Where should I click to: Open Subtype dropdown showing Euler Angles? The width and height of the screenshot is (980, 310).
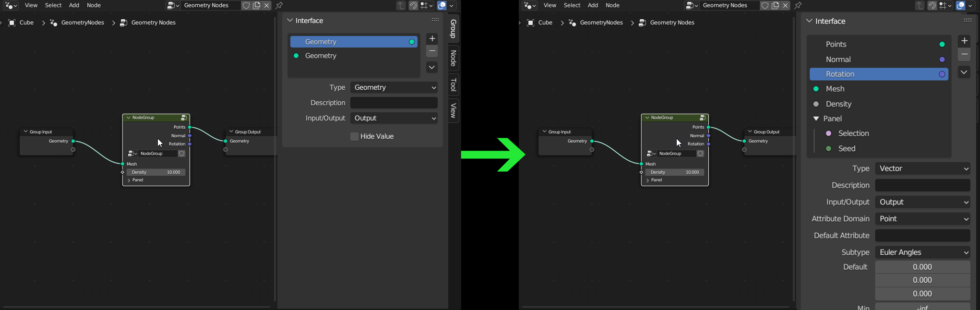tap(923, 252)
